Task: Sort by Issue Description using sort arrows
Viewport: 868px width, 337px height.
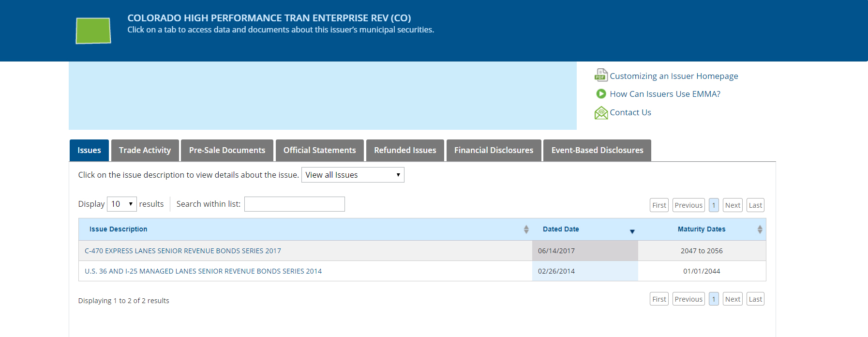Action: click(526, 230)
